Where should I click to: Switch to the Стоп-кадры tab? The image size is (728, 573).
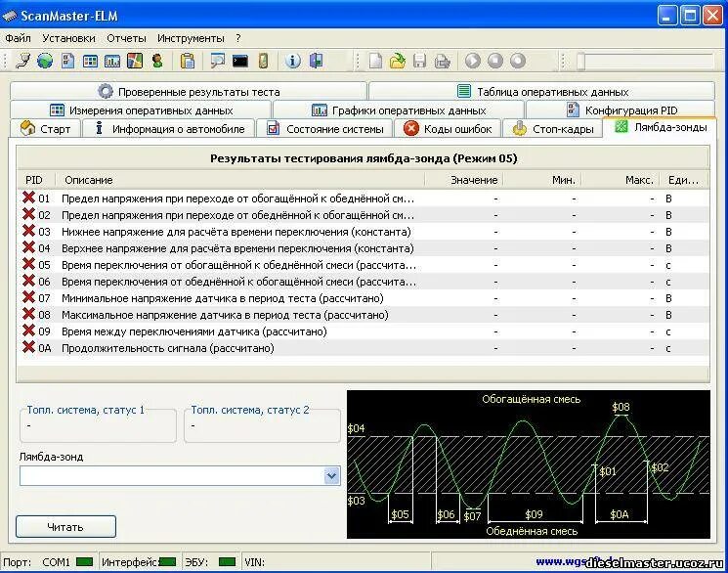click(552, 129)
